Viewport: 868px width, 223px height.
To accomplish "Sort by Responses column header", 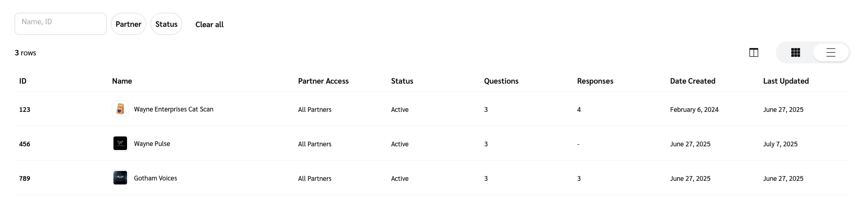I will [x=595, y=81].
